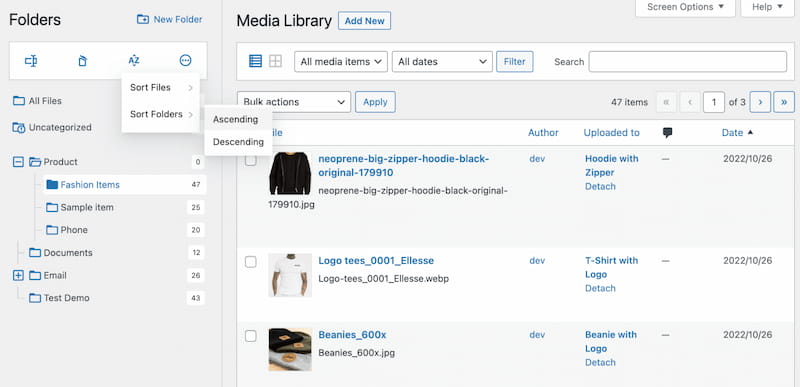This screenshot has width=800, height=387.
Task: Open the neoprene-big-zipper-hoodie file title
Action: coord(404,166)
